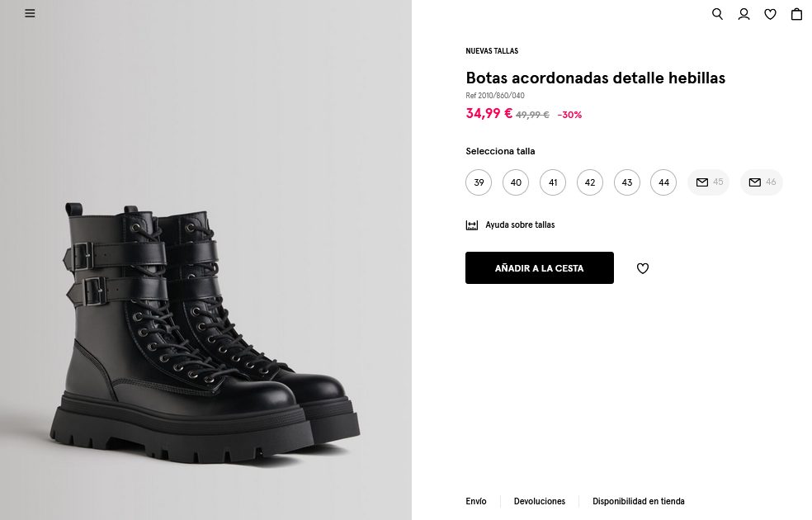Select size 43
The width and height of the screenshot is (812, 520).
pyautogui.click(x=627, y=182)
